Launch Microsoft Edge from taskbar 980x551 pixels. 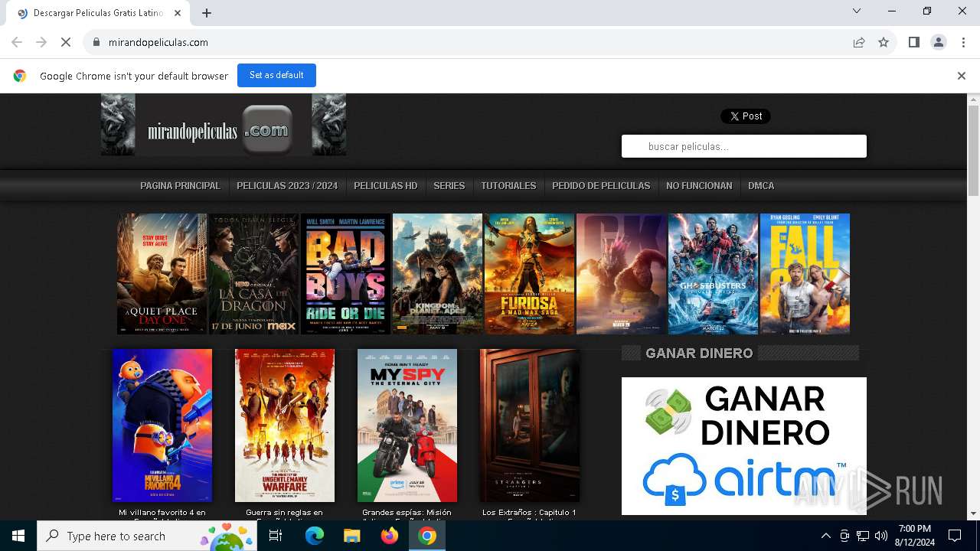[x=315, y=536]
